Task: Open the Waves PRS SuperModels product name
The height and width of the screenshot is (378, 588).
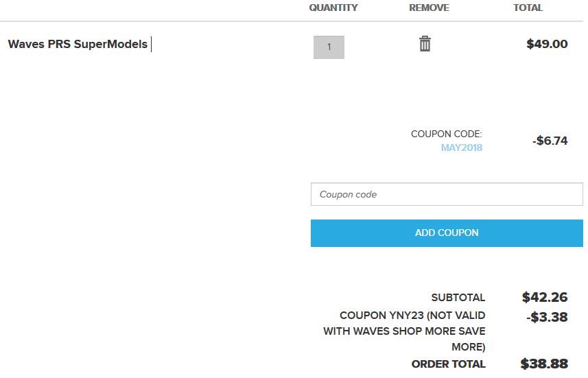Action: pyautogui.click(x=78, y=45)
